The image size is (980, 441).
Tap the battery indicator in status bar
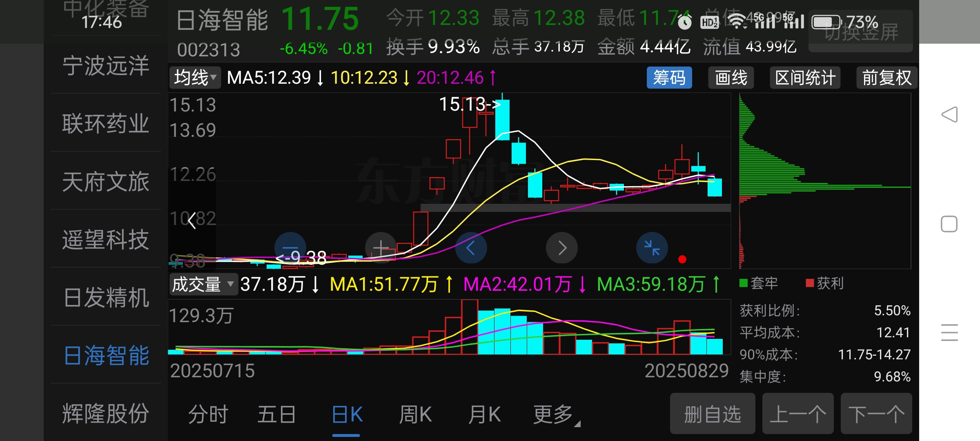pyautogui.click(x=827, y=22)
